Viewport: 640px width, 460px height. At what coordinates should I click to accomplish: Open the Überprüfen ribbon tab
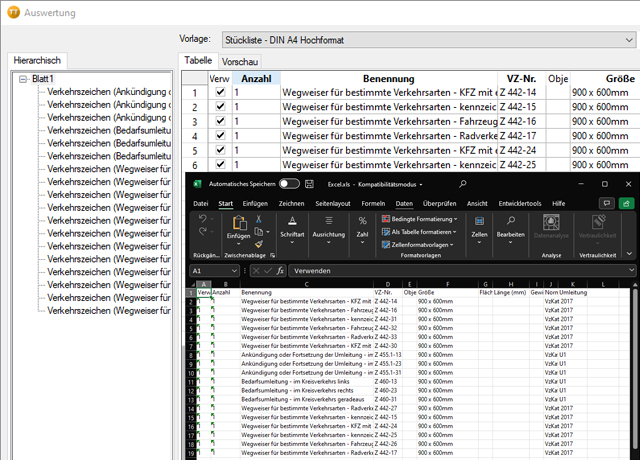click(x=440, y=203)
